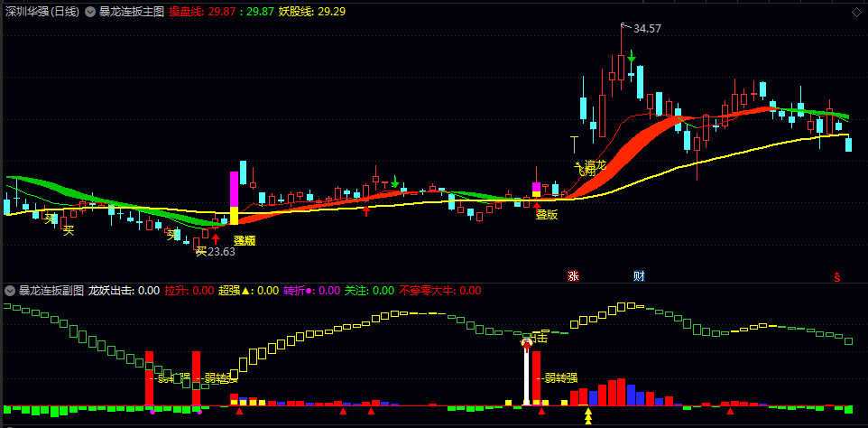Click the tall magenta-yellow candle near 登顶 label
Viewport: 868px width, 428px height.
(235, 198)
